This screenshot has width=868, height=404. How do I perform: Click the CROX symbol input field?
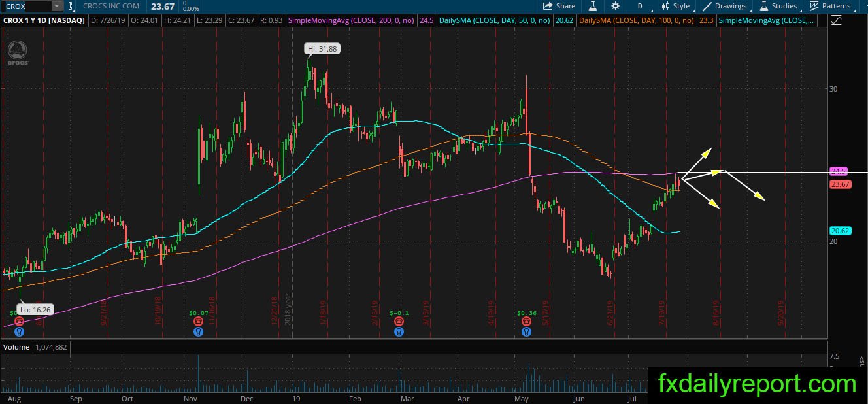pyautogui.click(x=27, y=6)
